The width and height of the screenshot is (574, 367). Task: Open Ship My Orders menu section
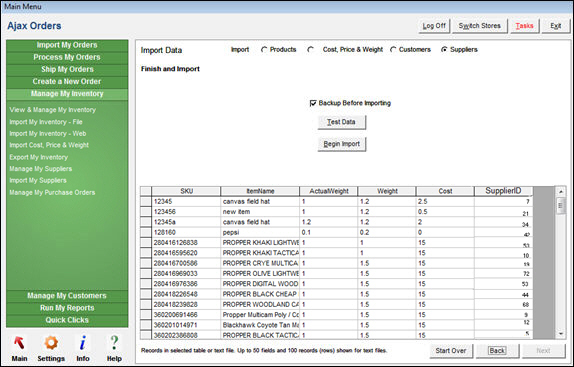67,70
